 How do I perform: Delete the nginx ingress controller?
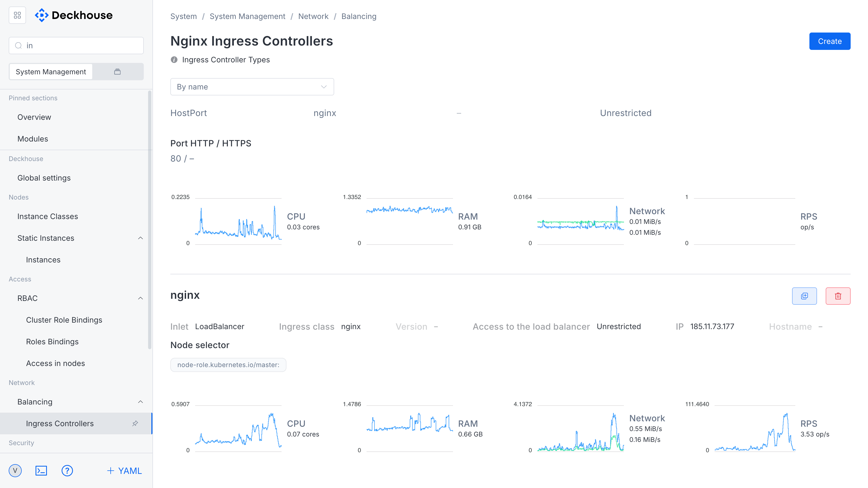coord(838,296)
